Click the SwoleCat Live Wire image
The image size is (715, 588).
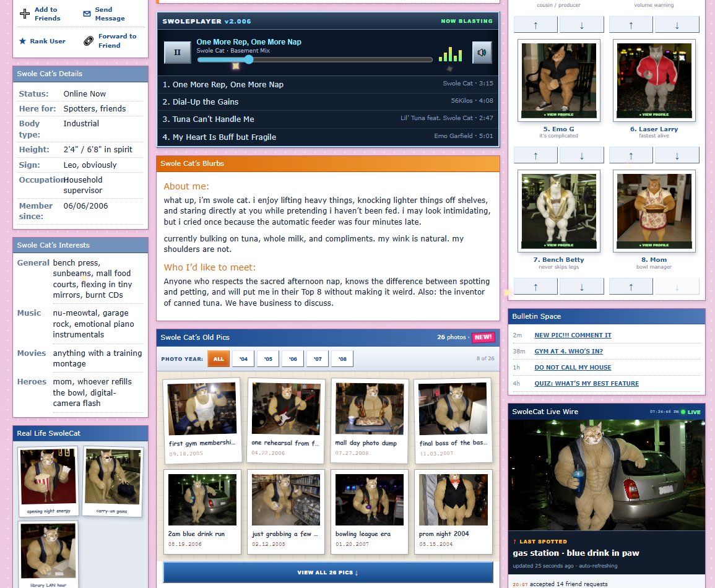click(x=607, y=475)
